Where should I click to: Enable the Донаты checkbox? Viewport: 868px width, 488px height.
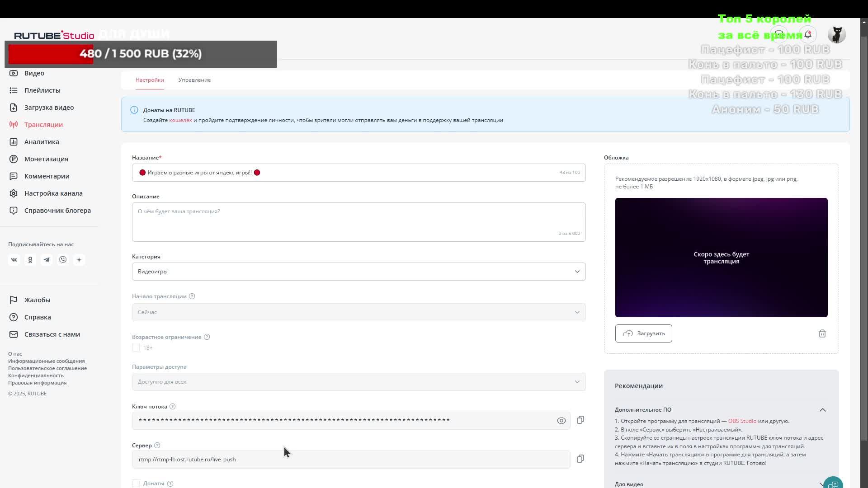136,483
